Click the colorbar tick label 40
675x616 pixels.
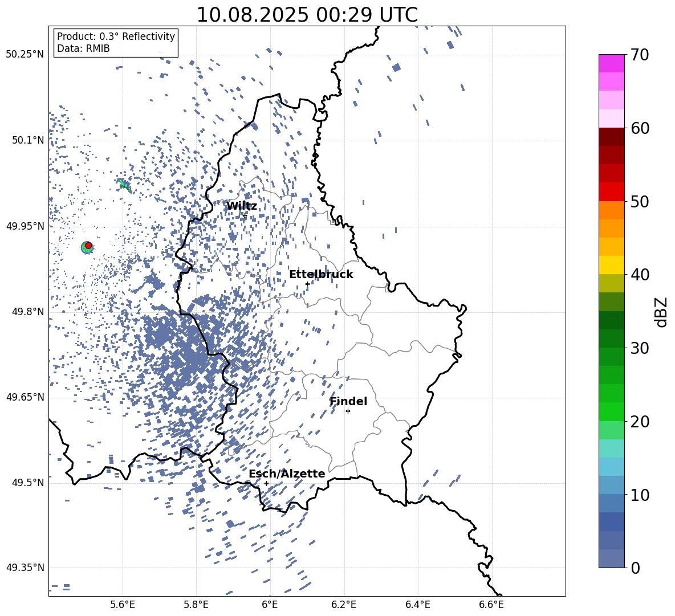coord(640,275)
